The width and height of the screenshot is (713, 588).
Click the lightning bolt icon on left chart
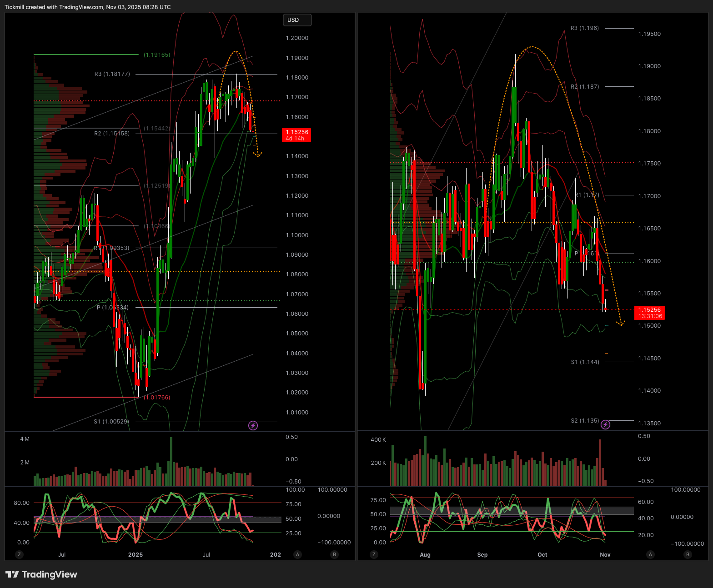[x=253, y=426]
